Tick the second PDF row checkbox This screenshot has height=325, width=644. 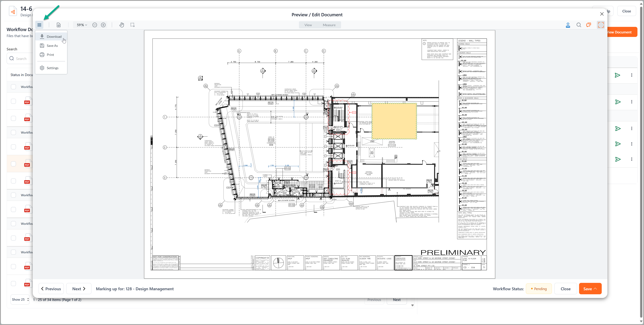click(13, 118)
